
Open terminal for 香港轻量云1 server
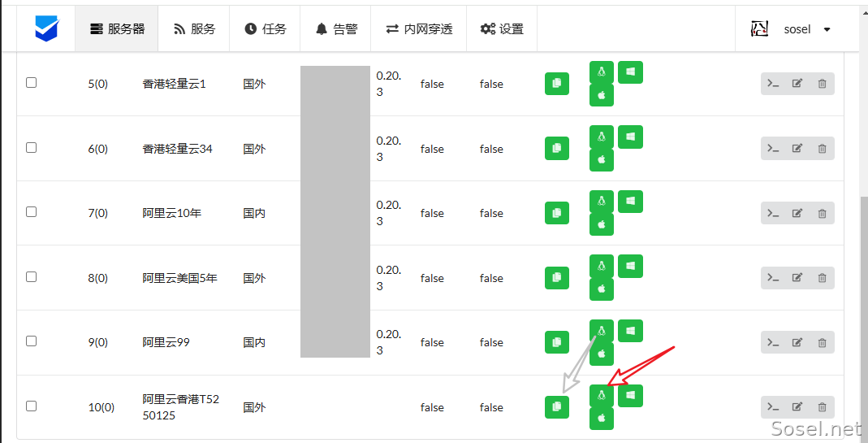[x=773, y=84]
